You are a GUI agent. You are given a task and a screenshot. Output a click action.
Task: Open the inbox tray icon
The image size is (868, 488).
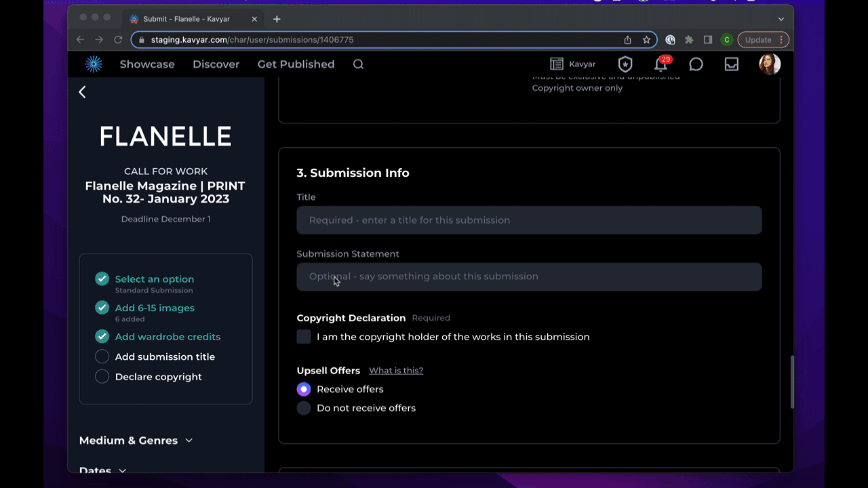point(732,64)
